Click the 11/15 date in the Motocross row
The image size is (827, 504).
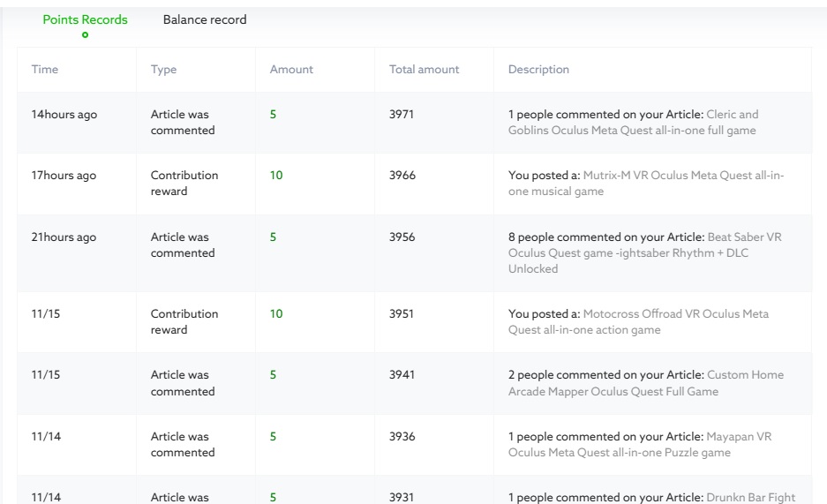pyautogui.click(x=45, y=313)
